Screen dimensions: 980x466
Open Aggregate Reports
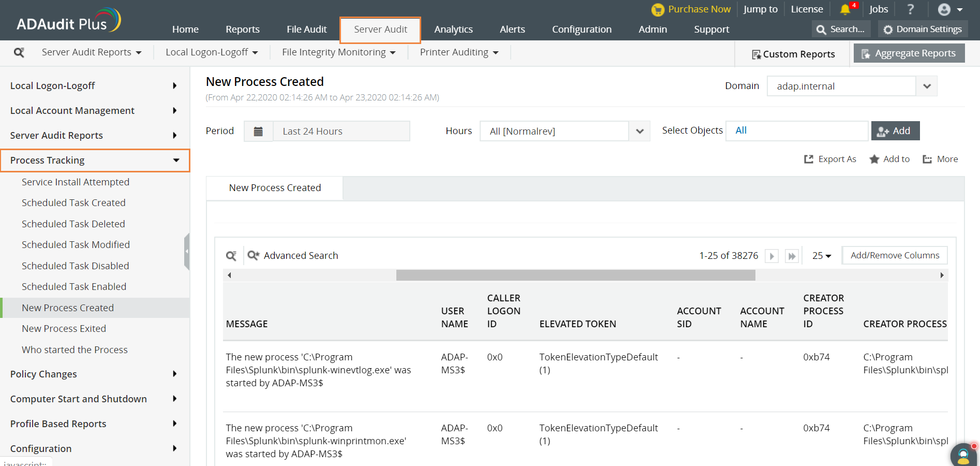pos(909,53)
